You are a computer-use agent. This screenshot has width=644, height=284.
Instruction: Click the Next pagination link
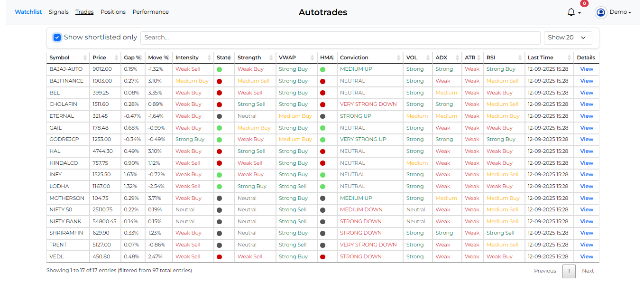[x=588, y=271]
